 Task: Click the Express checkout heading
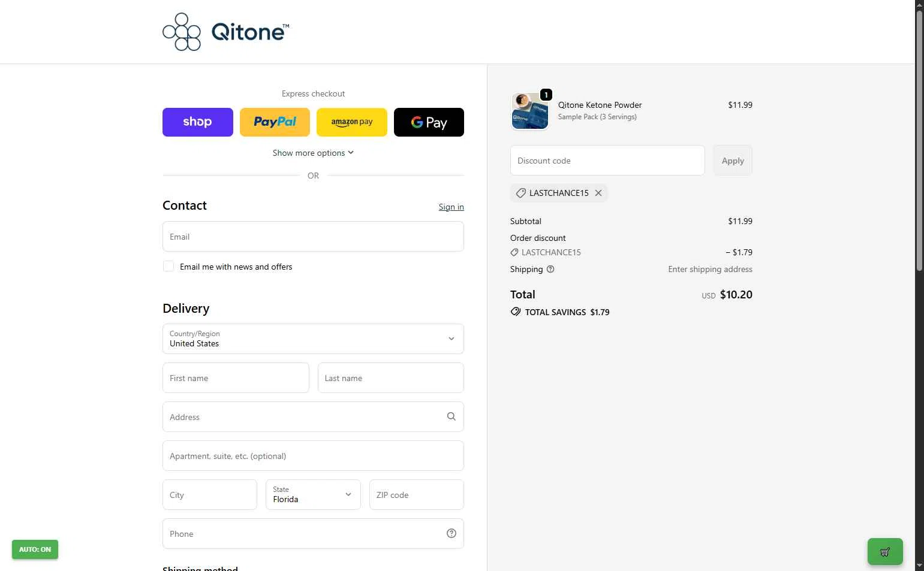click(313, 93)
